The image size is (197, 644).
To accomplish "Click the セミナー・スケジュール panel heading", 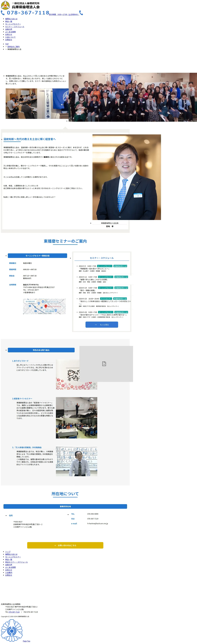I will [x=102, y=258].
